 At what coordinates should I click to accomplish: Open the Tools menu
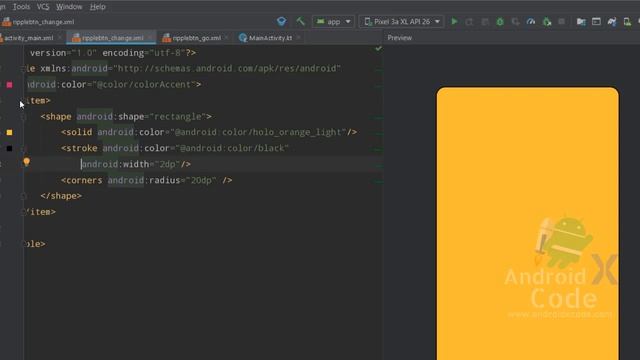21,7
